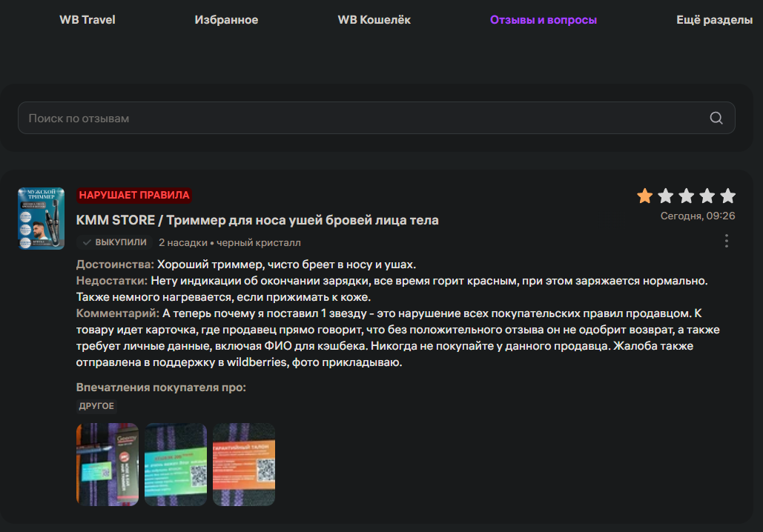Select the first orange rating star
The width and height of the screenshot is (763, 532).
(x=645, y=196)
